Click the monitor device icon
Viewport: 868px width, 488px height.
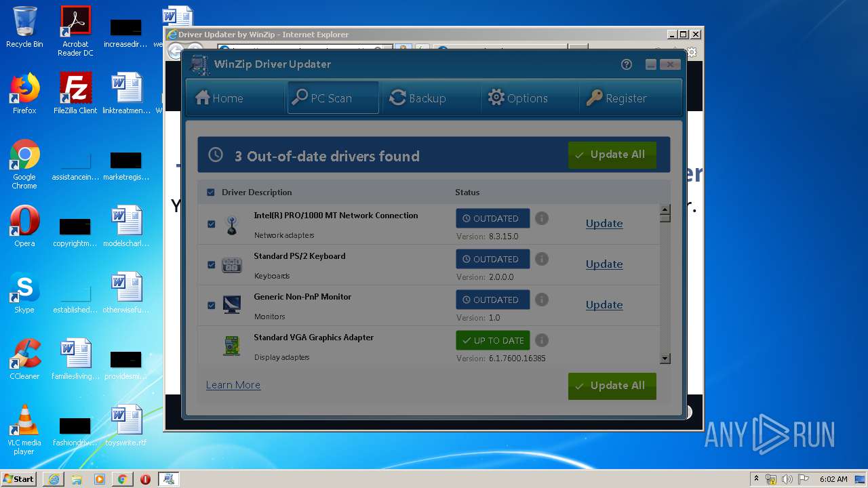pos(232,305)
